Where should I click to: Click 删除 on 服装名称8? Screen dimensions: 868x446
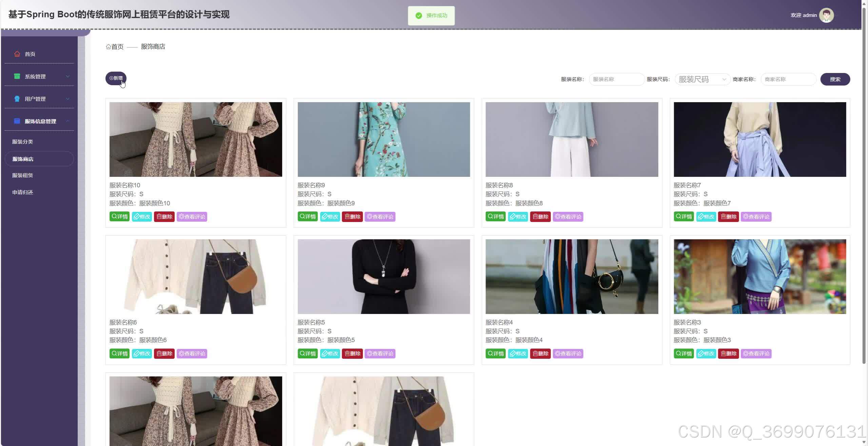pos(540,217)
